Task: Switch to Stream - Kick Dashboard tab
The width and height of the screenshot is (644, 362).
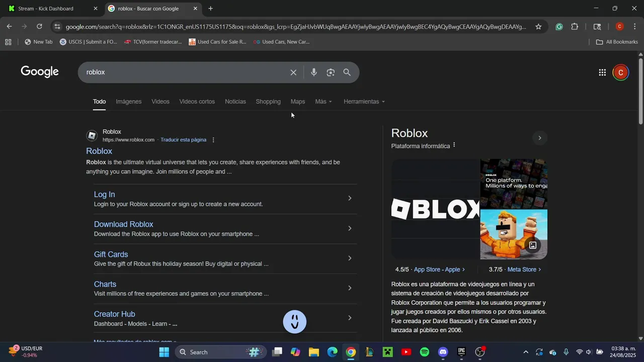Action: [53, 9]
